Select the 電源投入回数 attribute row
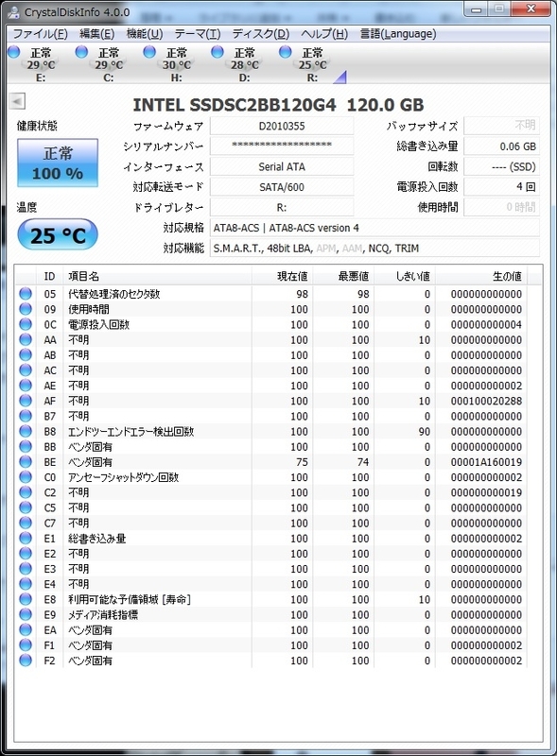Screen dimensions: 557x756 271,324
